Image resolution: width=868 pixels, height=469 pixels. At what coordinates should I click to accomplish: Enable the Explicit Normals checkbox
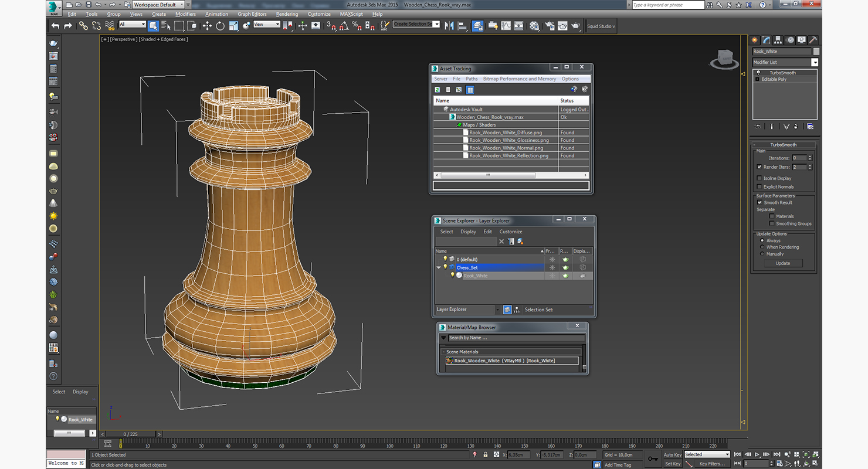[759, 187]
